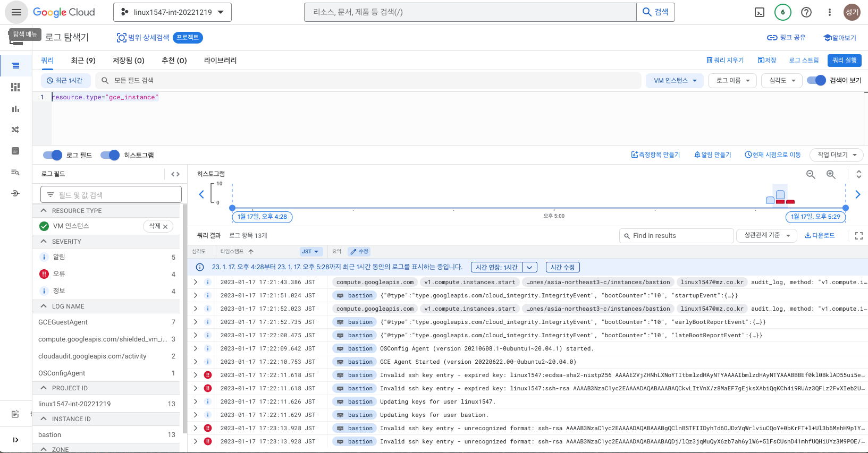Remove the VM instance filter with the delete chip
The image size is (868, 453).
pyautogui.click(x=158, y=226)
